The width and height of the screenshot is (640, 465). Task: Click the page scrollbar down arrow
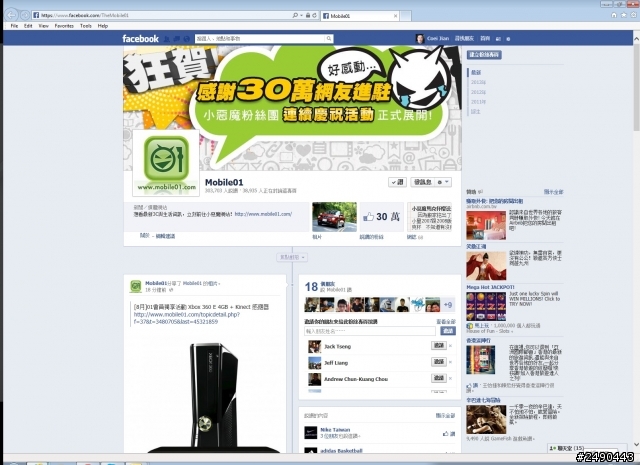pyautogui.click(x=636, y=445)
